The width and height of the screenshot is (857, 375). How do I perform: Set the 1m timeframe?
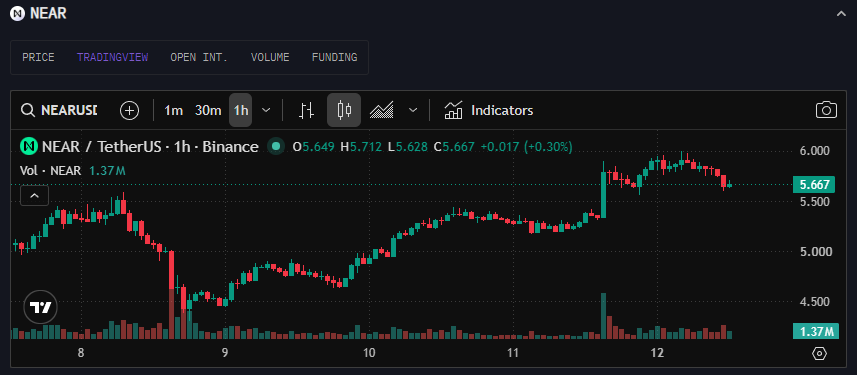click(x=174, y=110)
